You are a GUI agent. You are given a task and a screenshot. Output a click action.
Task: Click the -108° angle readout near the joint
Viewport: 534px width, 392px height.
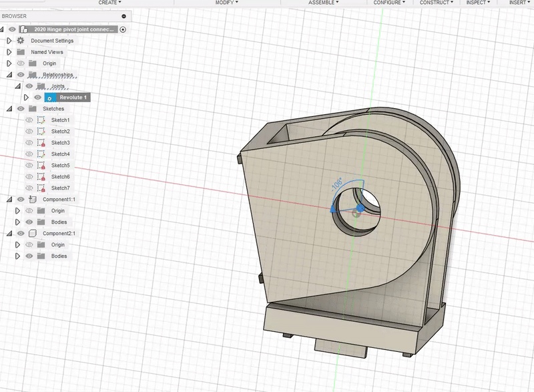click(x=337, y=184)
